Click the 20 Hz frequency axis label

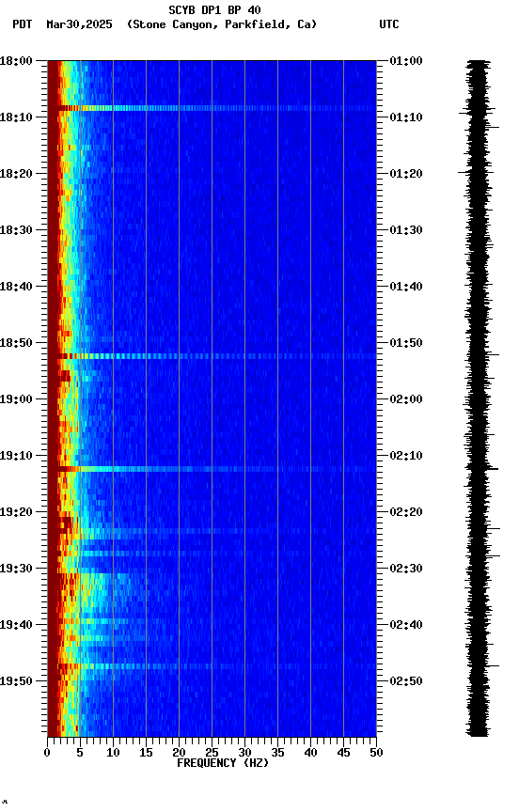pos(179,753)
